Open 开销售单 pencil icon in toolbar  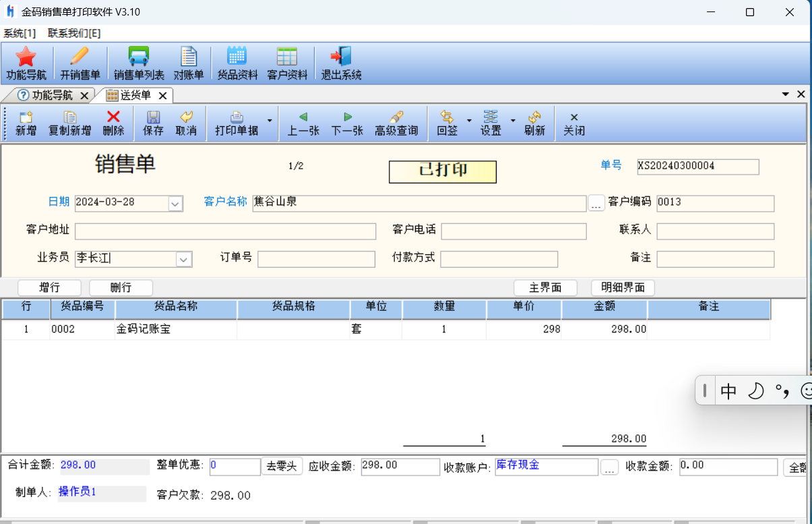click(80, 58)
